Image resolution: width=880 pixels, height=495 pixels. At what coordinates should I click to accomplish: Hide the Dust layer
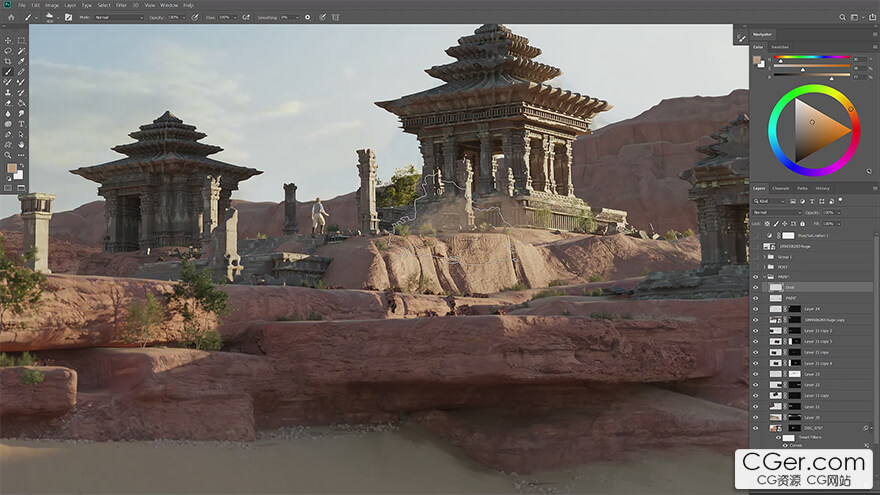point(755,287)
